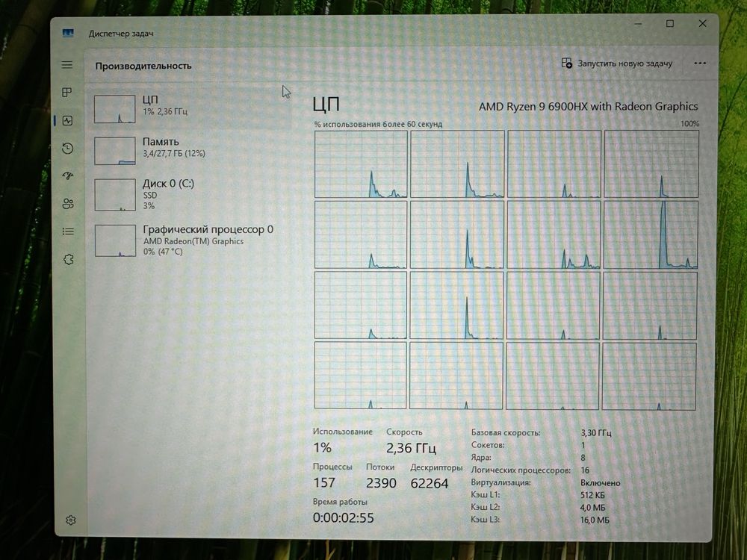Maximize the Диспетчер задач window

[670, 23]
